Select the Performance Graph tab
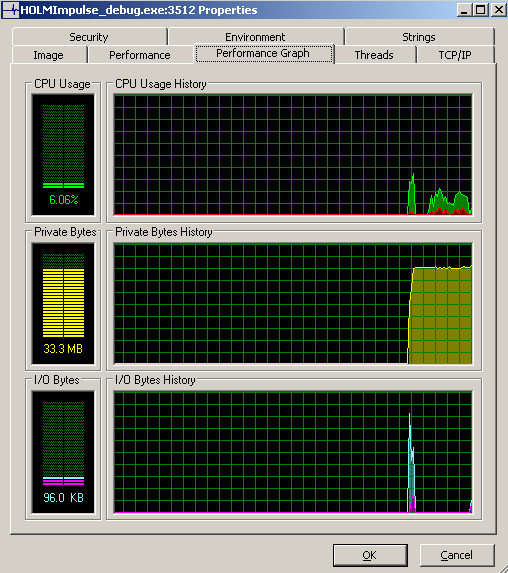The image size is (508, 573). [263, 53]
